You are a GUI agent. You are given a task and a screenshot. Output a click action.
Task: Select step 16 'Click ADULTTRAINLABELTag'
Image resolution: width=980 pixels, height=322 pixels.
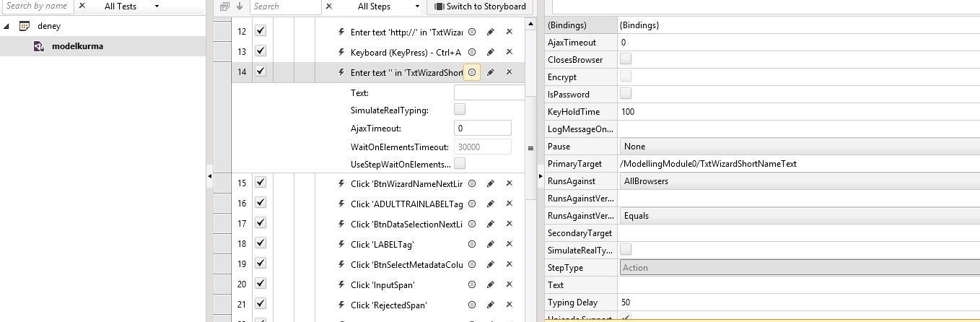[406, 204]
